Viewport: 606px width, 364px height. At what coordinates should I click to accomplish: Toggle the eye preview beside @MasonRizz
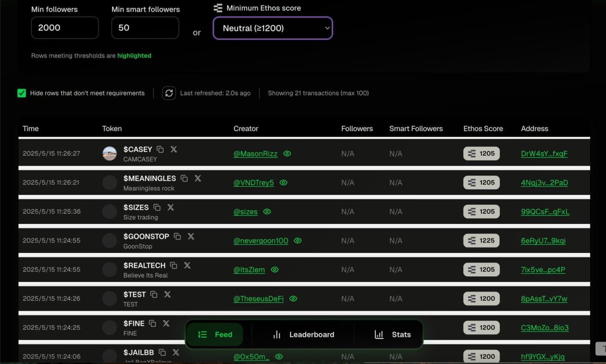(x=287, y=153)
